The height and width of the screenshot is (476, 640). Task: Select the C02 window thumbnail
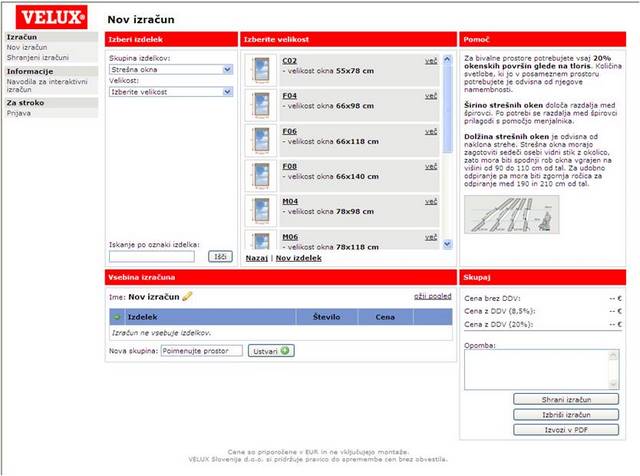(x=263, y=70)
